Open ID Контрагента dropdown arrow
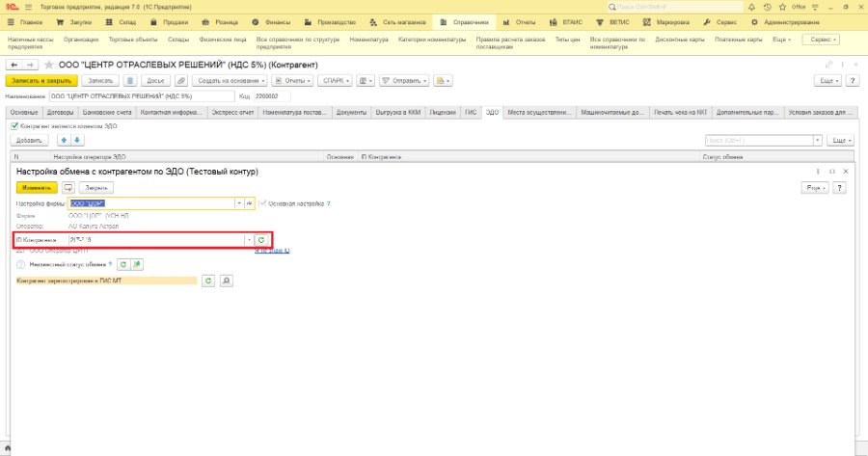This screenshot has height=456, width=868. [x=249, y=240]
